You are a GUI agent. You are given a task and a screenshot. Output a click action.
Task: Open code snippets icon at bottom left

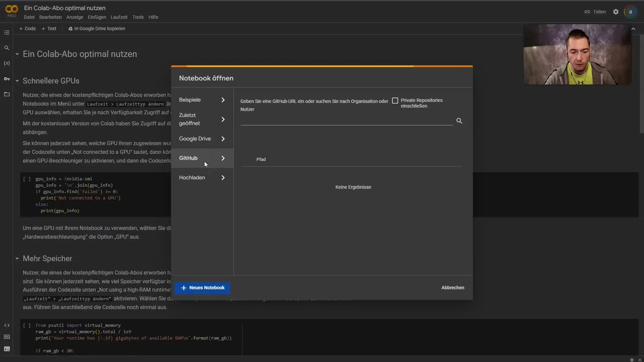(7, 325)
